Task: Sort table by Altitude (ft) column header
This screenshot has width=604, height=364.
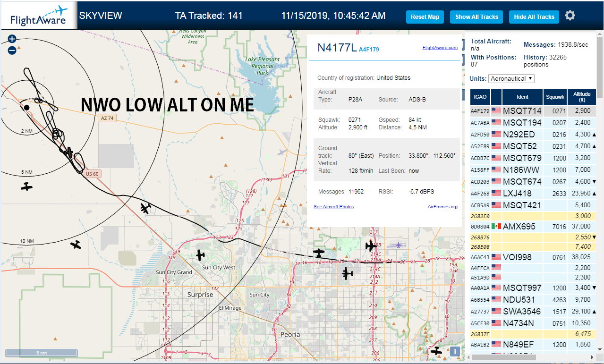Action: (x=582, y=97)
